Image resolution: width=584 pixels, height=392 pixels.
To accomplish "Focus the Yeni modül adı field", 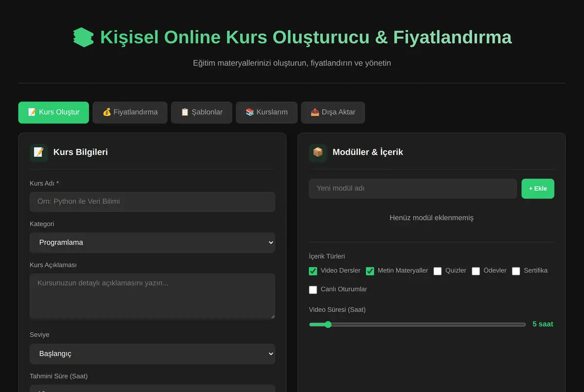I will point(413,188).
